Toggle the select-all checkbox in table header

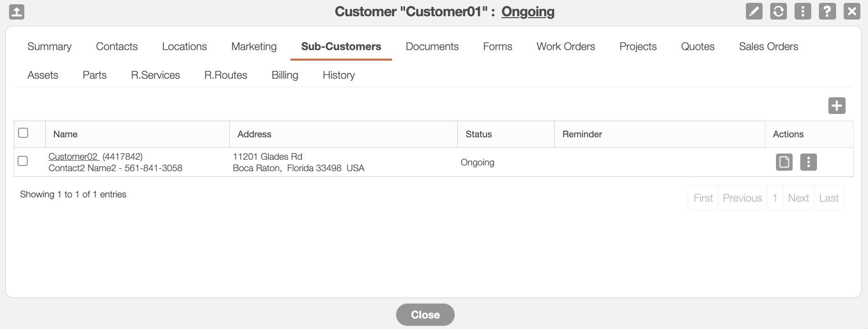23,133
